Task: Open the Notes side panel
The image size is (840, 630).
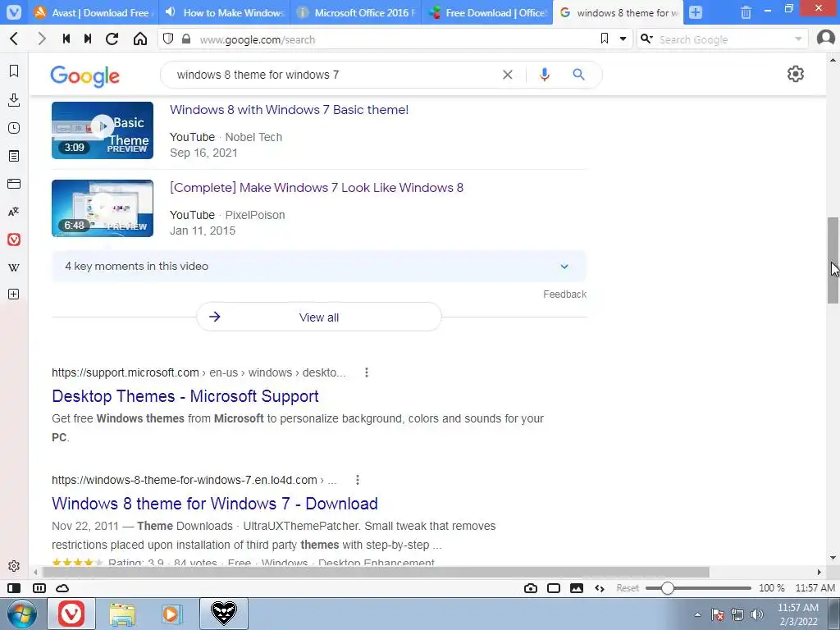Action: coord(14,156)
